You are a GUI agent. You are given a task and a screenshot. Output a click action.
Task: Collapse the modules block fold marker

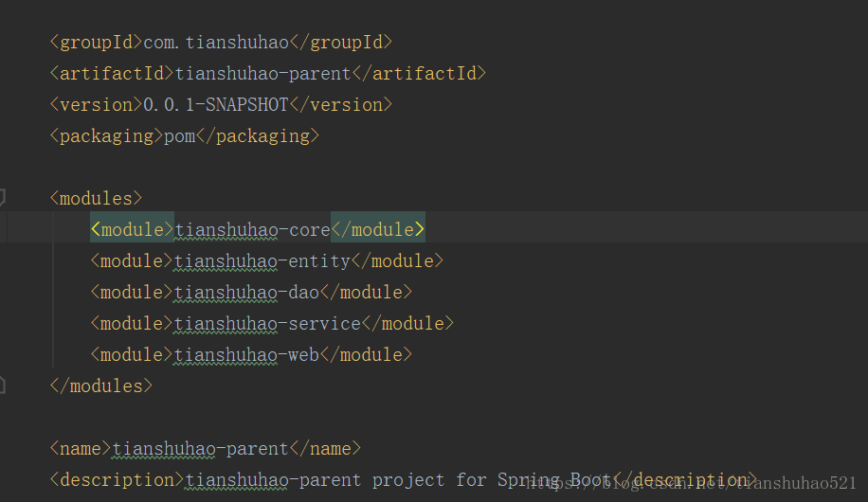(2, 198)
